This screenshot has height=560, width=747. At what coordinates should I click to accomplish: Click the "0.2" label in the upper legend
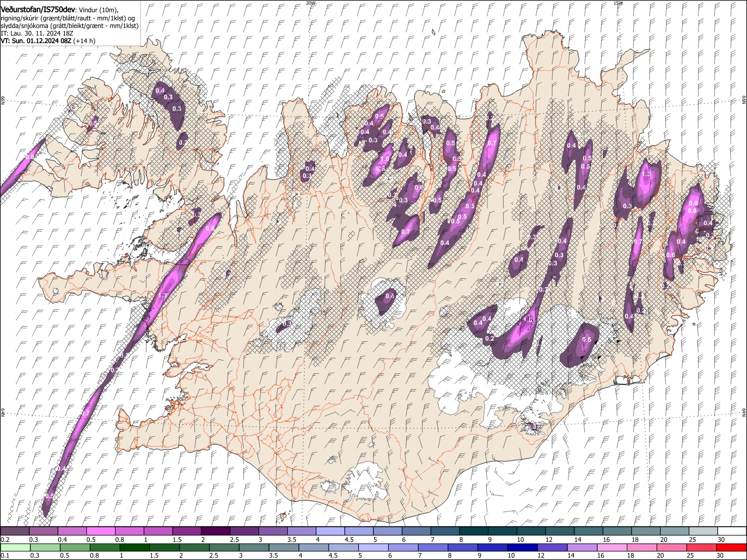(4, 540)
